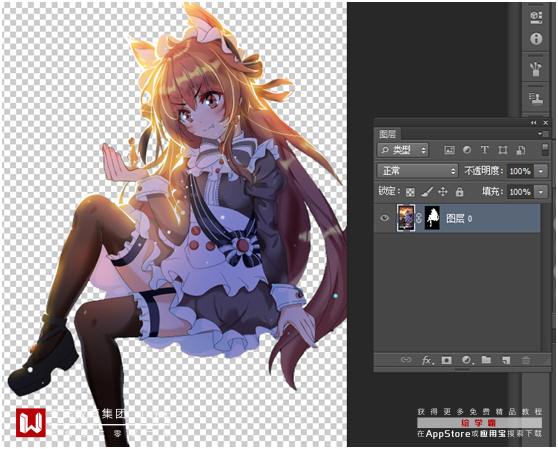Open the Clone Source stamp panel icon
Screen dimensions: 558x449
536,99
